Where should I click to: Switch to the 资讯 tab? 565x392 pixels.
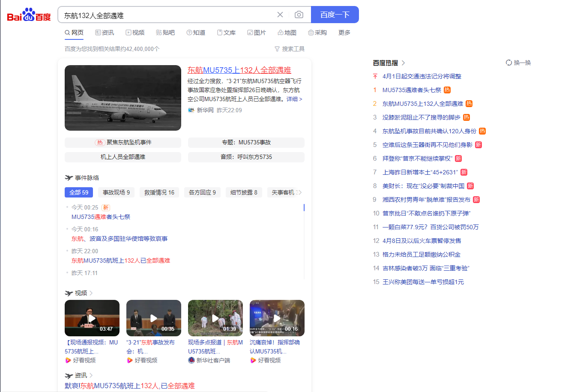105,33
